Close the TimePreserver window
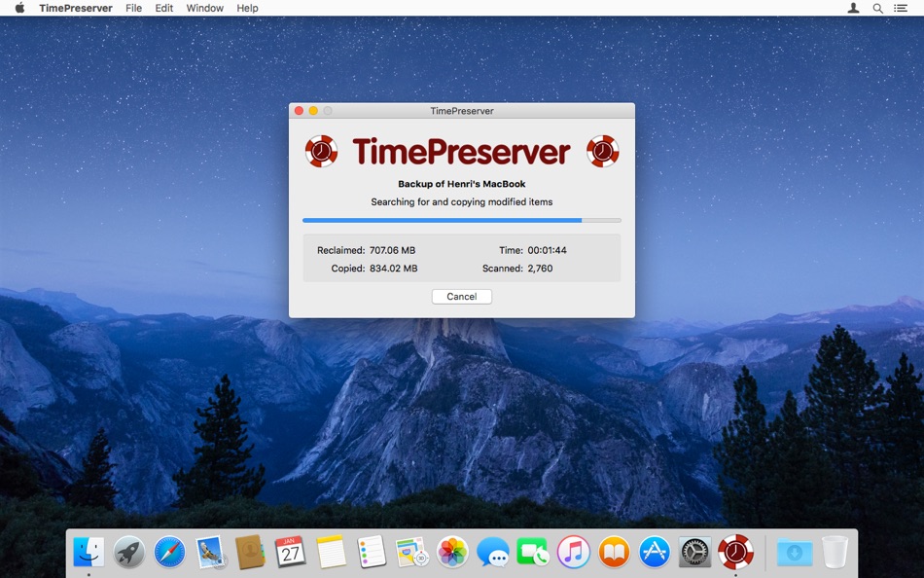 pyautogui.click(x=299, y=111)
